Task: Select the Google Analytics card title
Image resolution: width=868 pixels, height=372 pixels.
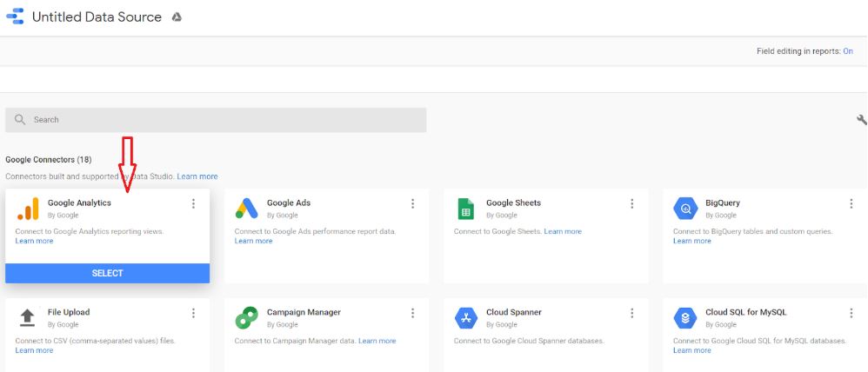Action: (x=79, y=203)
